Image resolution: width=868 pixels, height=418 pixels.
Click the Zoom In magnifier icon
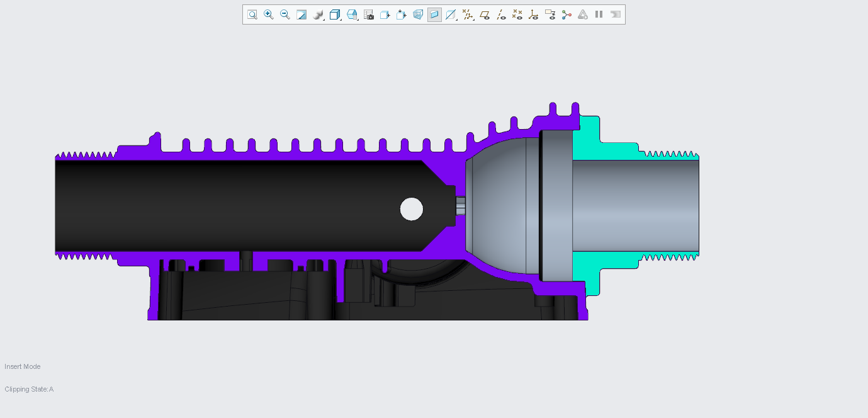(x=269, y=14)
